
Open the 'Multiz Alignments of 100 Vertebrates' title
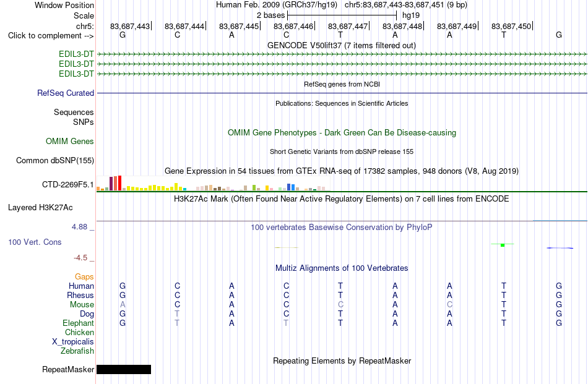342,268
